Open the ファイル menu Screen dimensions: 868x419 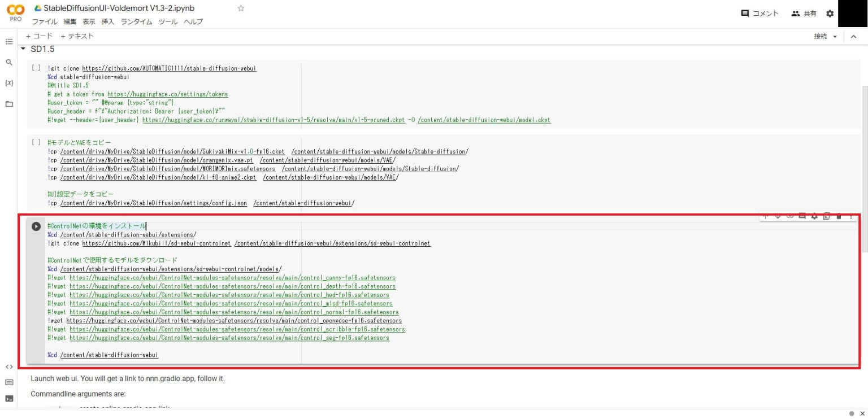click(x=44, y=21)
